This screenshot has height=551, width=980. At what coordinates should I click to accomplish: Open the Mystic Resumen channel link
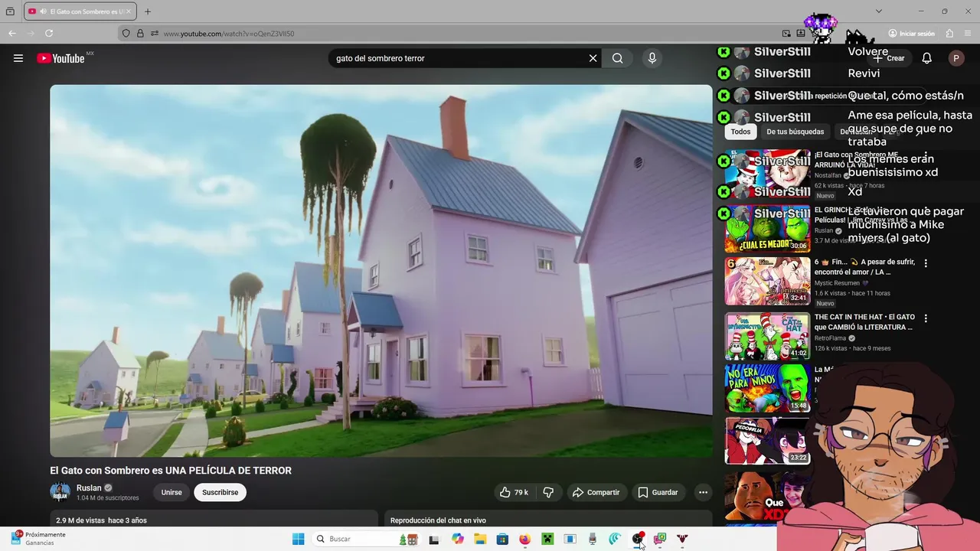(837, 283)
